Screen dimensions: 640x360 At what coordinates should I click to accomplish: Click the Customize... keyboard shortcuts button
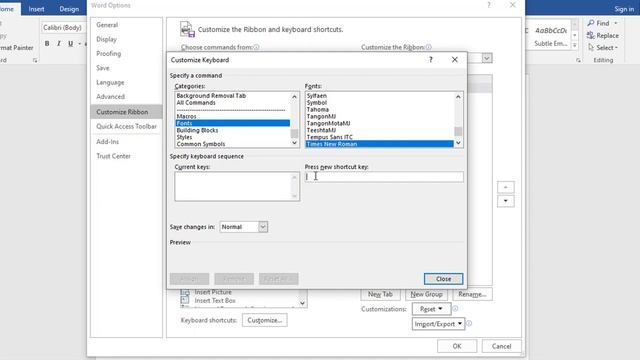click(264, 320)
